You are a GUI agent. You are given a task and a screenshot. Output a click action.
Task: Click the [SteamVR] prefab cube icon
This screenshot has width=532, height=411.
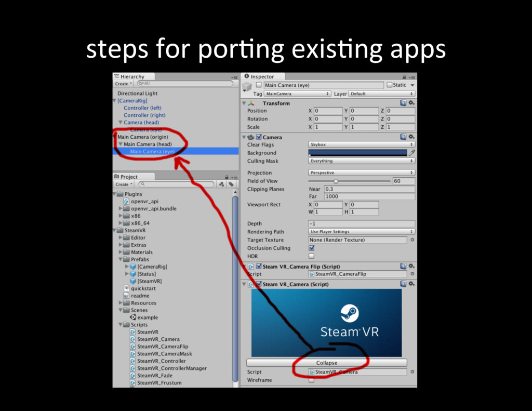click(133, 281)
